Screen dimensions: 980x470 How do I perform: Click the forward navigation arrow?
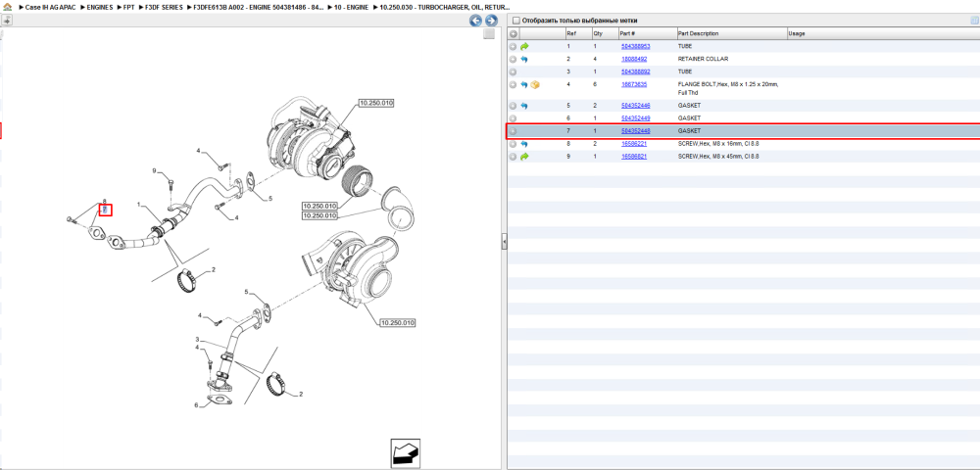[491, 21]
